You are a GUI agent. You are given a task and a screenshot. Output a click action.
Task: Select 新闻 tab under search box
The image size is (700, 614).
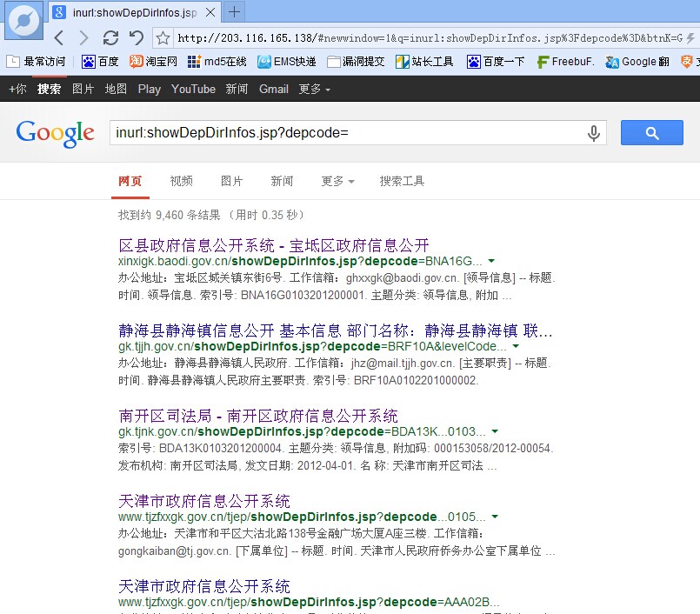pos(282,181)
